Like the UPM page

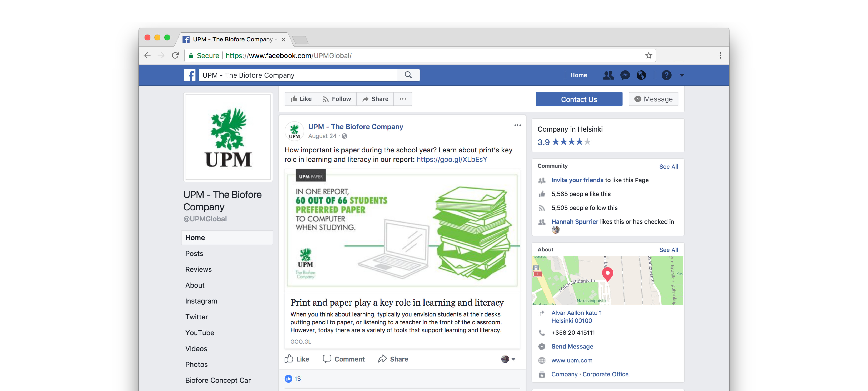[301, 99]
